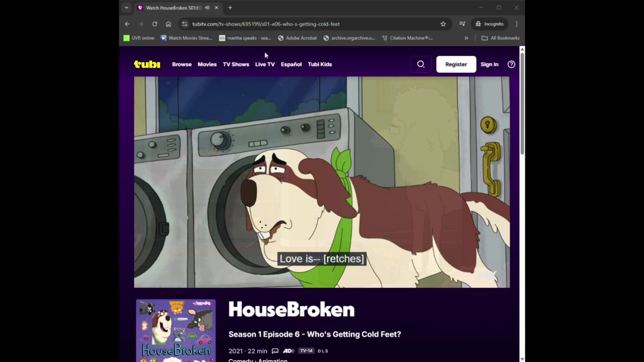Open the Incognito profile button
Viewport: 644px width, 362px height.
tap(490, 24)
